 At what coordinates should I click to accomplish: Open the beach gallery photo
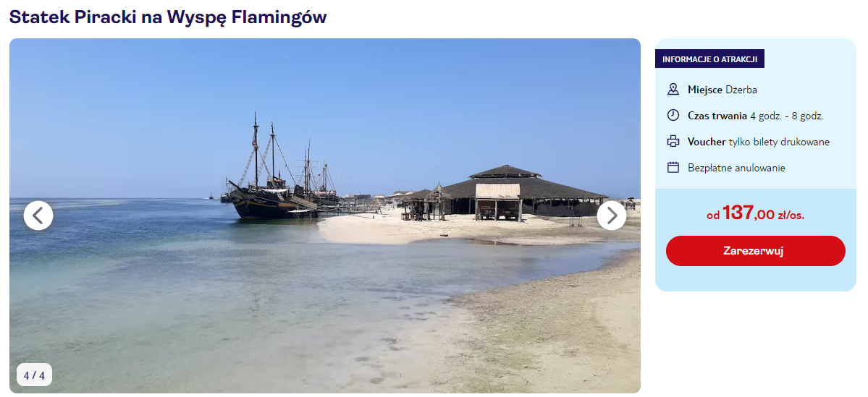pos(325,215)
